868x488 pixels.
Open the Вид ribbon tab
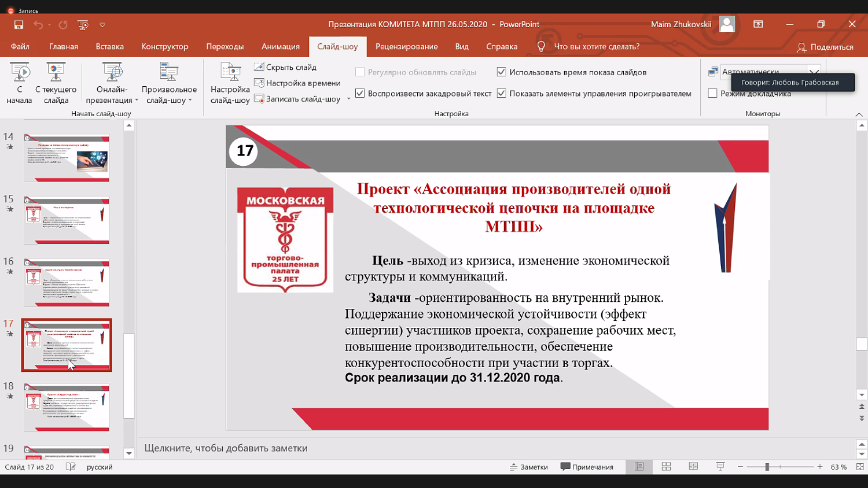[x=462, y=46]
